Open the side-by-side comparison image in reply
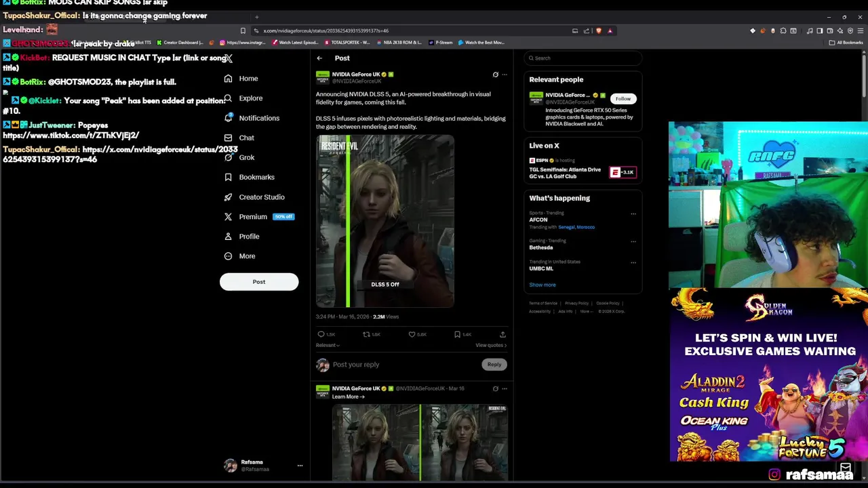868x488 pixels. pos(420,443)
